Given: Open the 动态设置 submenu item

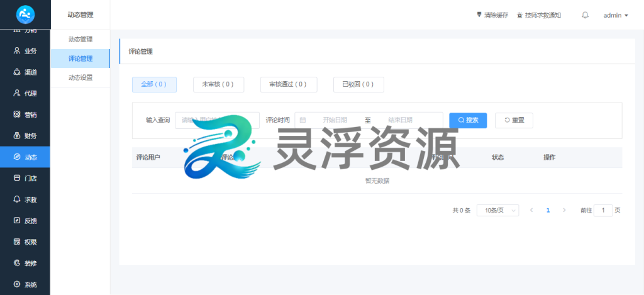Looking at the screenshot, I should (x=80, y=77).
